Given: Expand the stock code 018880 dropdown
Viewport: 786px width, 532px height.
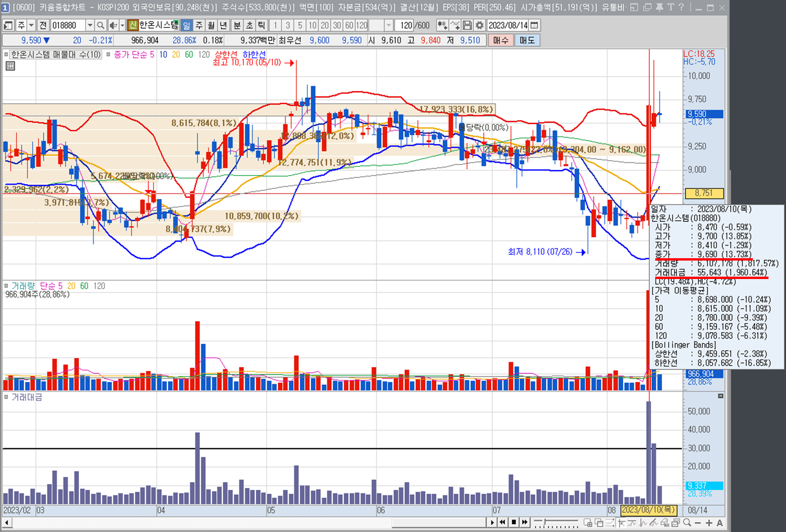Looking at the screenshot, I should pyautogui.click(x=90, y=25).
